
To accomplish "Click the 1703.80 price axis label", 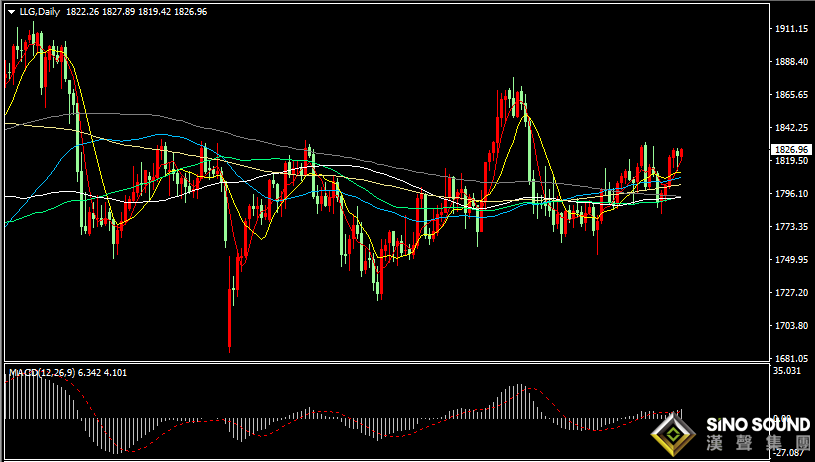I will pos(792,326).
